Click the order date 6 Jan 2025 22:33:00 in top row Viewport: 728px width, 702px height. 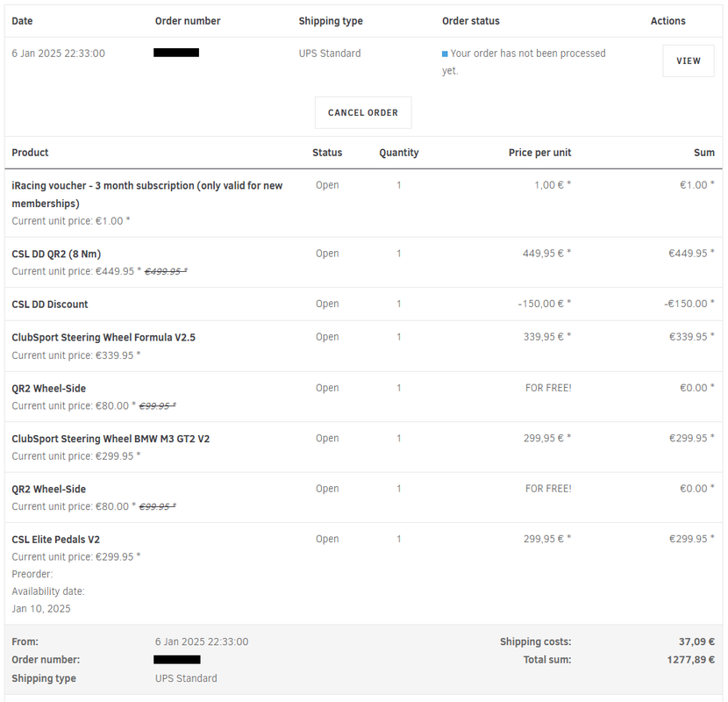[59, 54]
